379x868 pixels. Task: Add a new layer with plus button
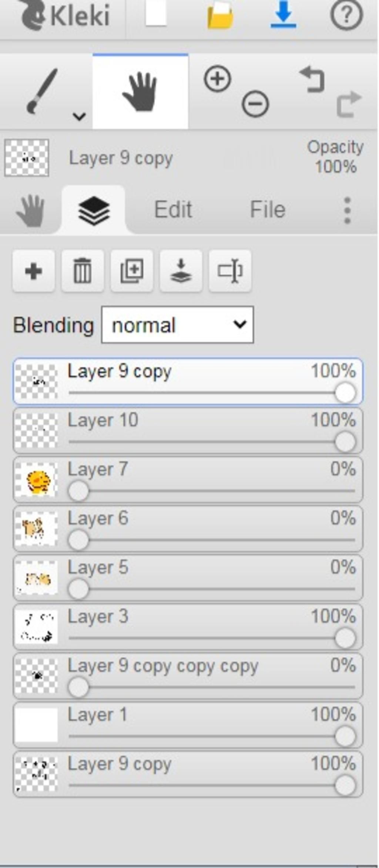[34, 271]
